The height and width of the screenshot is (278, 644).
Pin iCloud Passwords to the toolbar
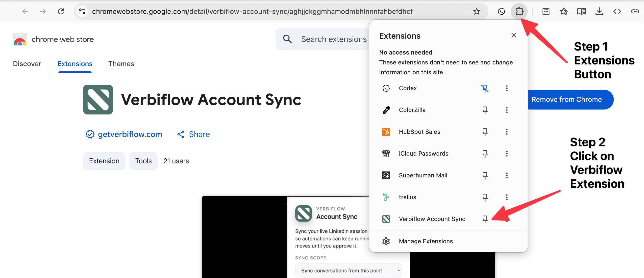485,153
